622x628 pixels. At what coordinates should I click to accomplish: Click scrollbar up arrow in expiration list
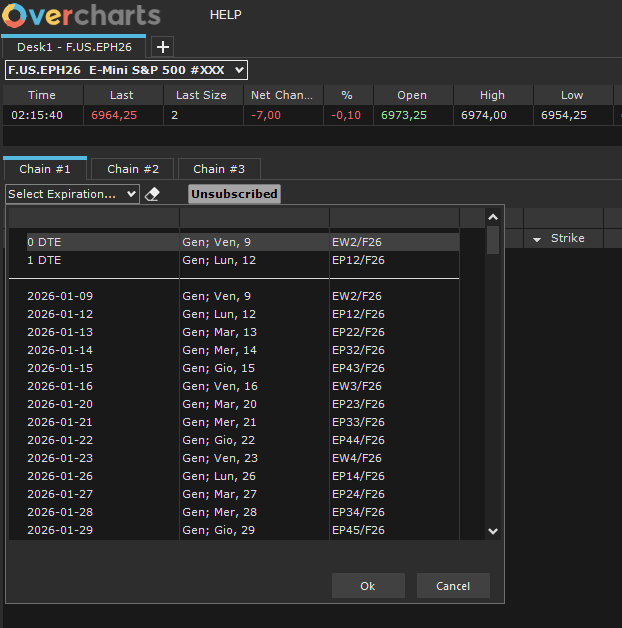492,217
